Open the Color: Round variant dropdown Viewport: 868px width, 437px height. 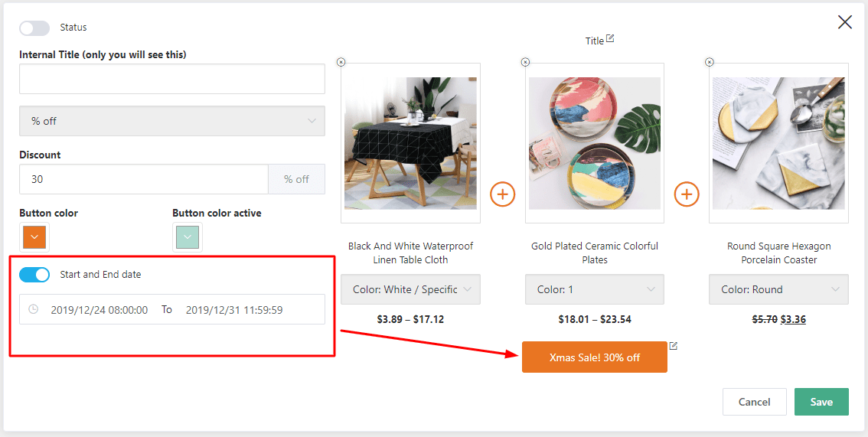778,289
